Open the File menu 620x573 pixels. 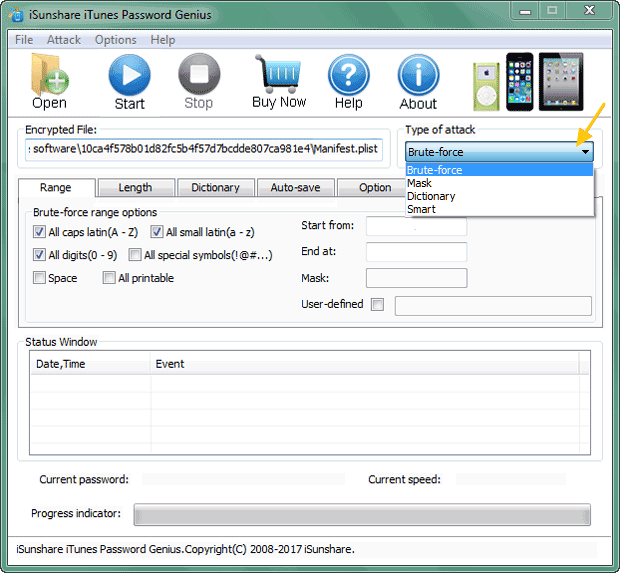(24, 40)
